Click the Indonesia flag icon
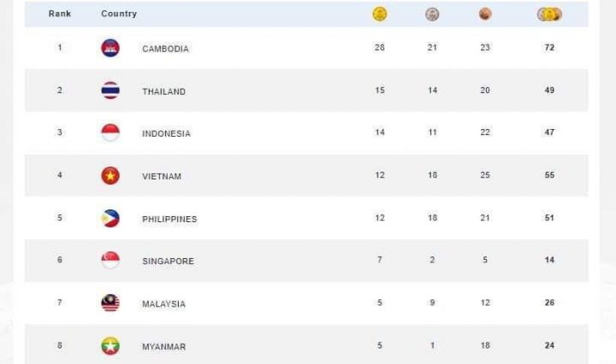616x364 pixels. click(x=110, y=133)
